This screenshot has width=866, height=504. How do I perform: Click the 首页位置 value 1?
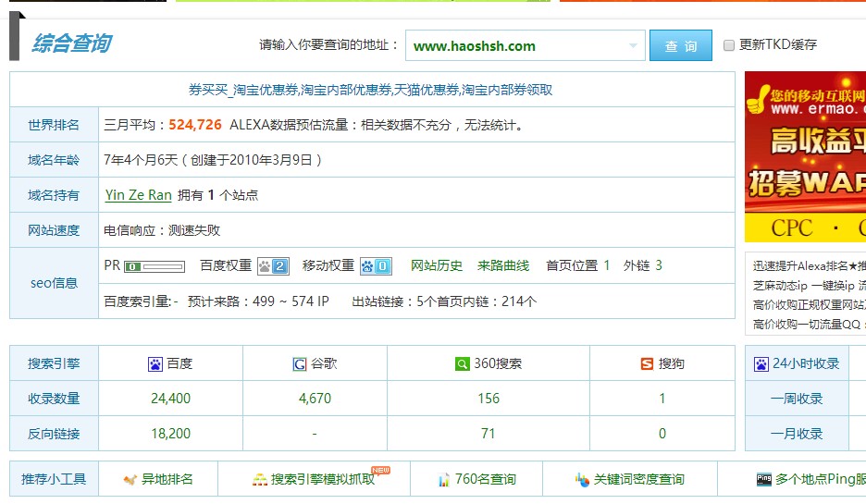[606, 265]
